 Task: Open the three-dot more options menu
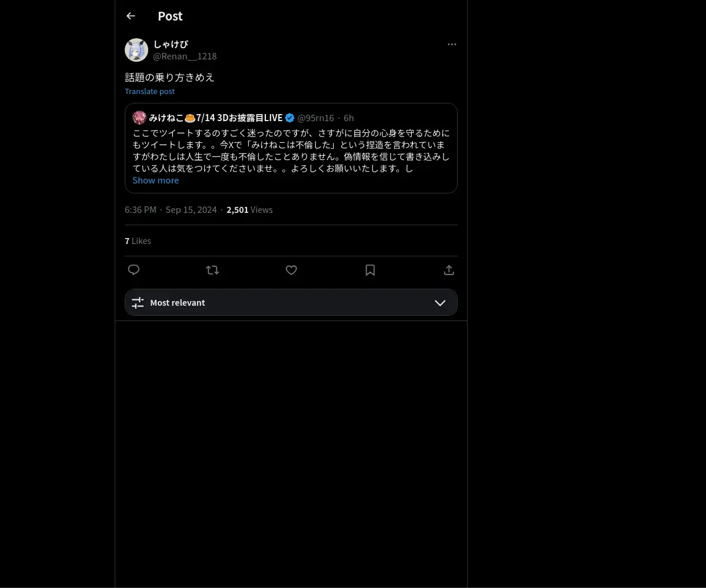pos(452,44)
